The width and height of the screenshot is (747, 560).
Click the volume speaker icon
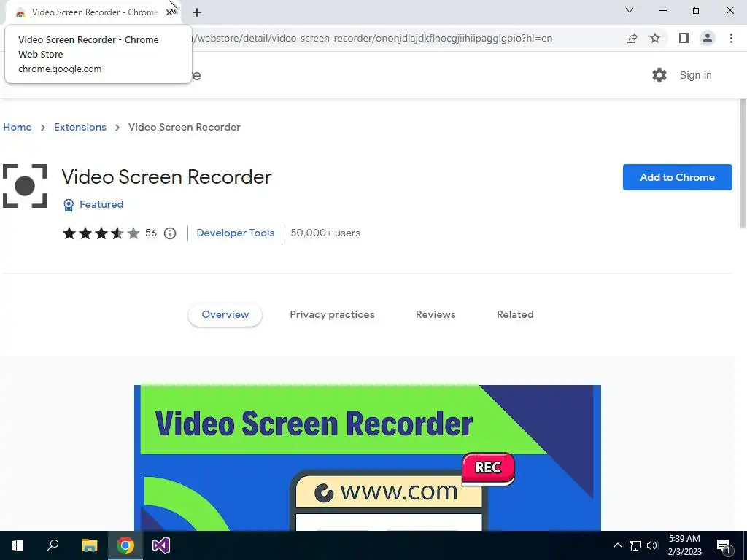(652, 545)
